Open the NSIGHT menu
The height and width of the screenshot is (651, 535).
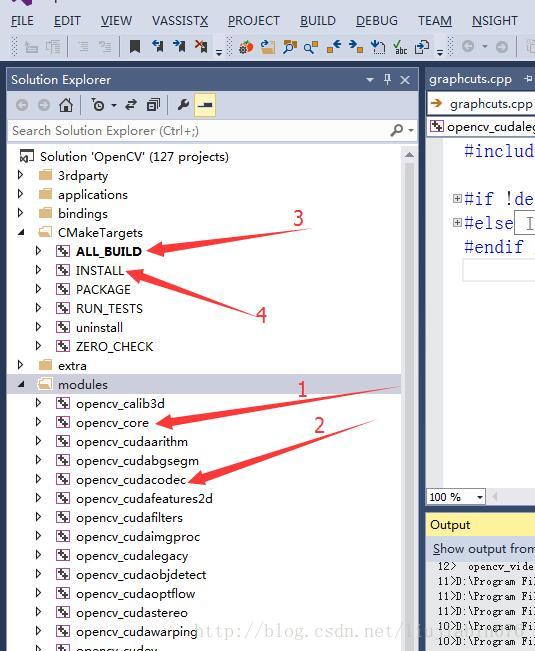click(x=495, y=21)
